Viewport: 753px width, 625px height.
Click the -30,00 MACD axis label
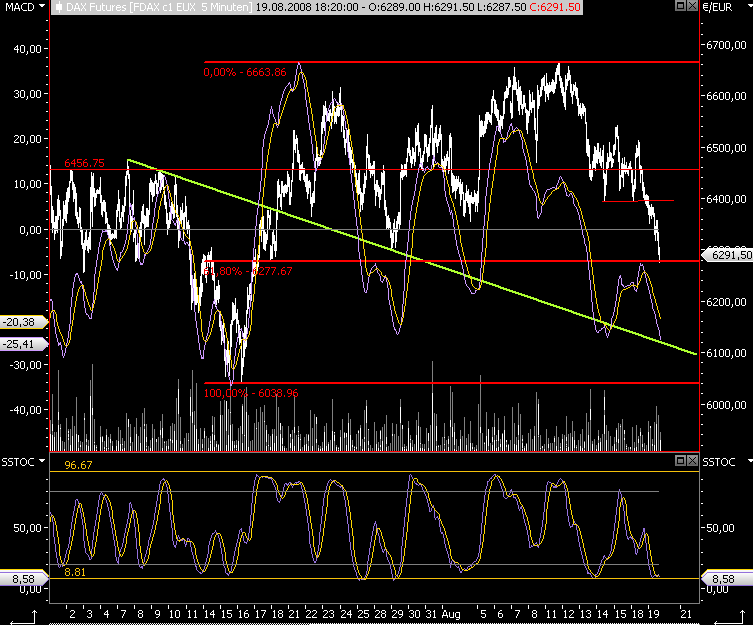[25, 365]
